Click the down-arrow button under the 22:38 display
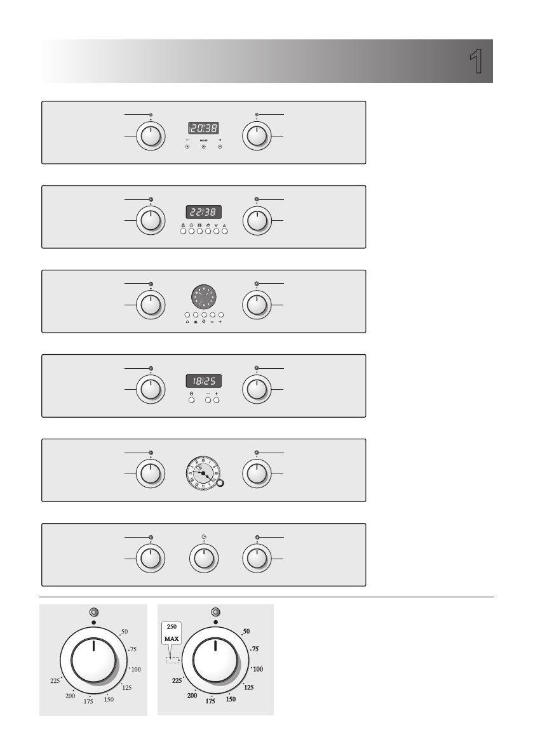 pyautogui.click(x=217, y=232)
